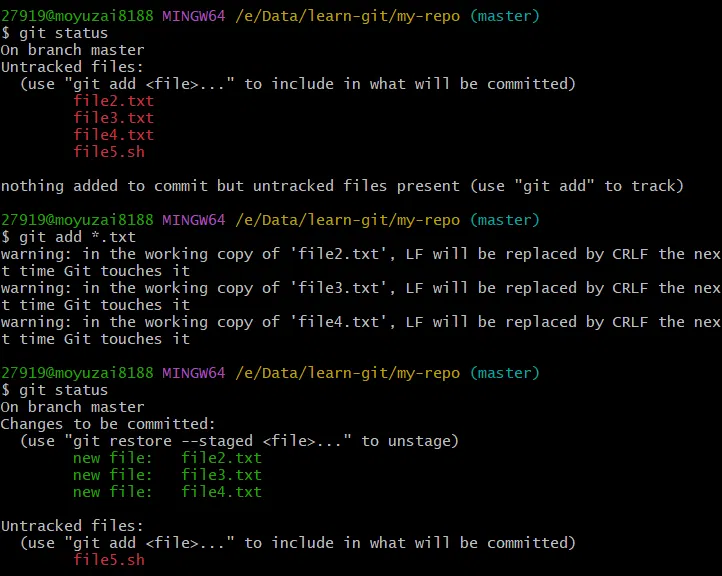Click red untracked file3.txt entry
Viewport: 722px width, 576px height.
pyautogui.click(x=113, y=118)
